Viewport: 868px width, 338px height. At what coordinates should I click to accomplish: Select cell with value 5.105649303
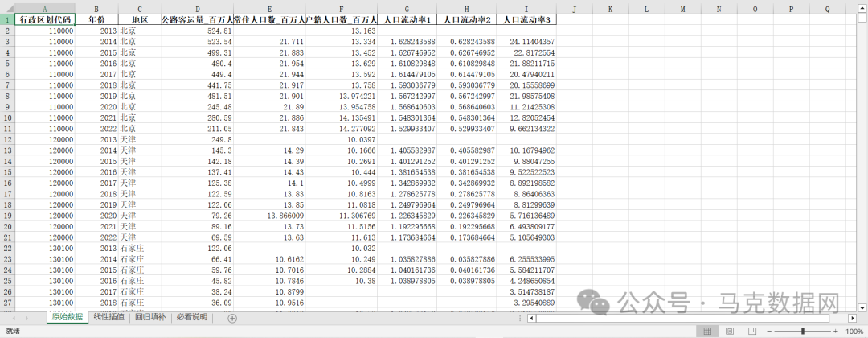tap(526, 237)
